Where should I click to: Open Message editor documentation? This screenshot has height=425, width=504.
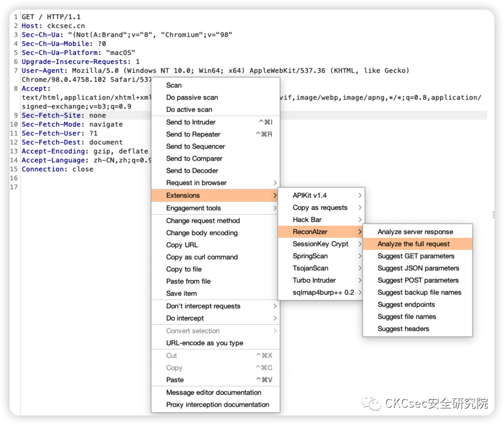coord(214,393)
